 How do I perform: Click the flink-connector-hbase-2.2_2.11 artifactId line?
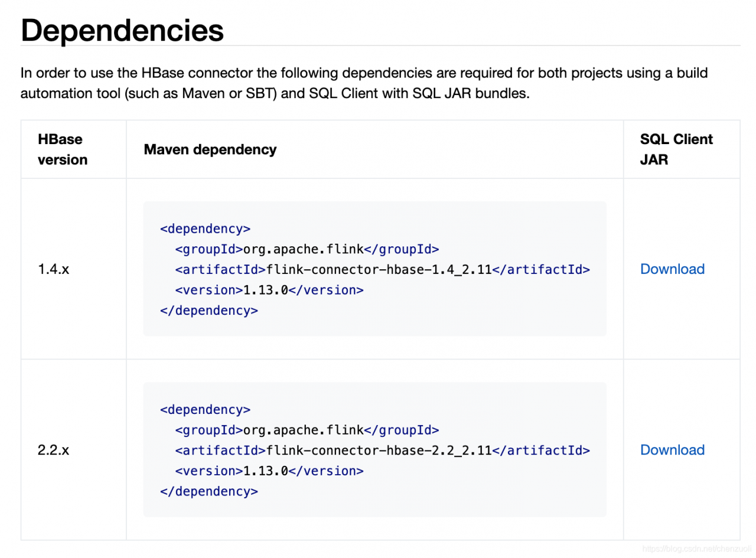click(382, 451)
